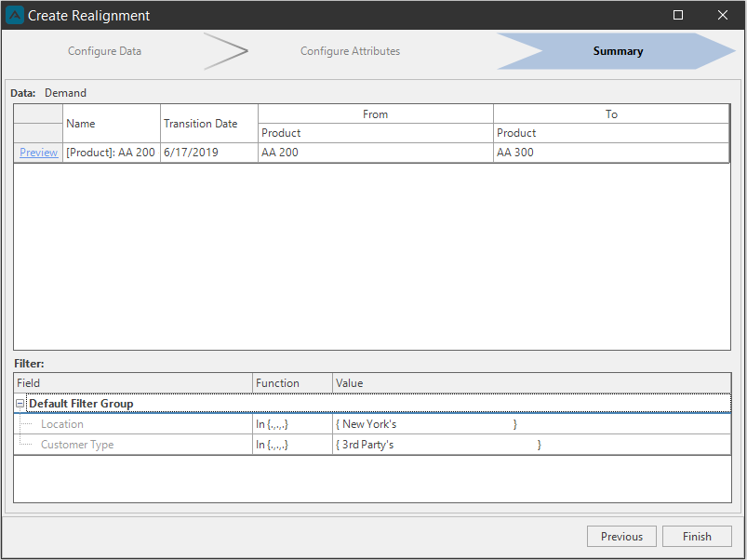Click the New York's value cell
Image resolution: width=747 pixels, height=560 pixels.
click(532, 424)
